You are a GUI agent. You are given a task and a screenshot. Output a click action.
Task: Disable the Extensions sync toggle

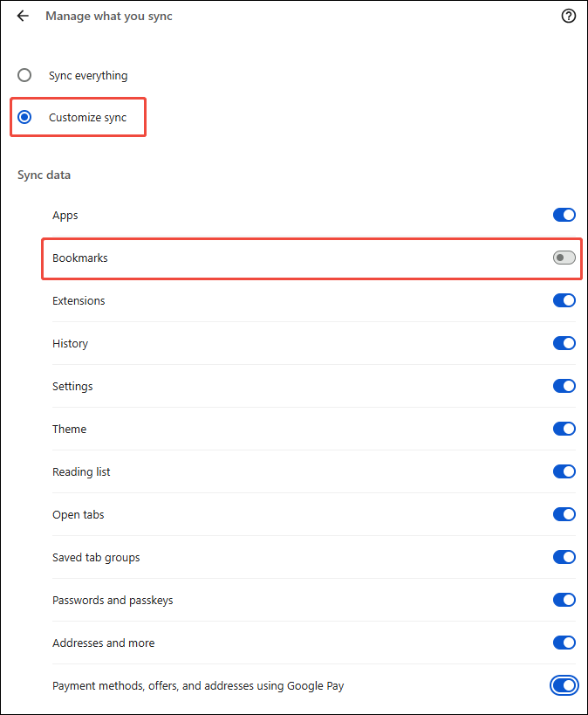pyautogui.click(x=564, y=300)
